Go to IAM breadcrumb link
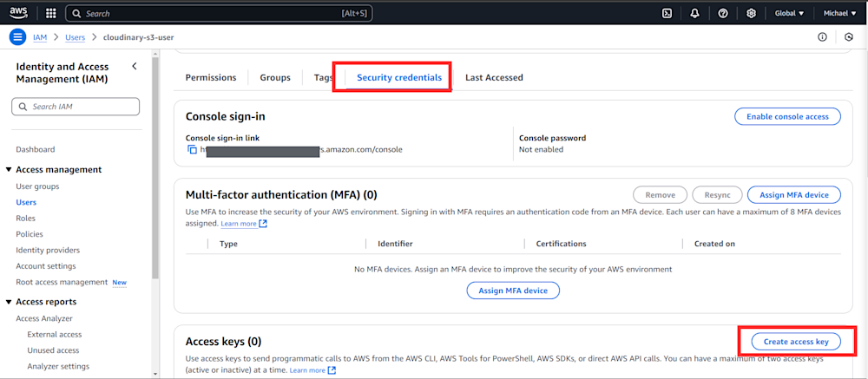 pyautogui.click(x=40, y=37)
